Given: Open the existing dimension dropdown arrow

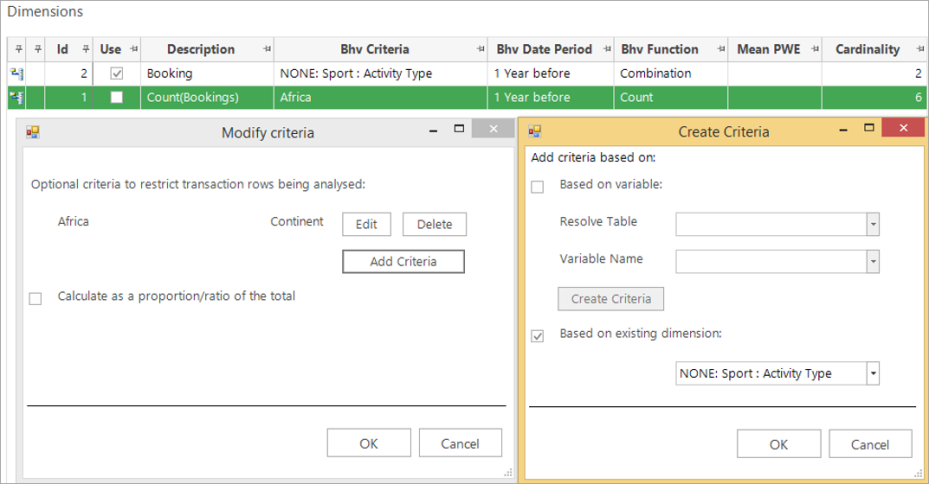Looking at the screenshot, I should point(873,373).
